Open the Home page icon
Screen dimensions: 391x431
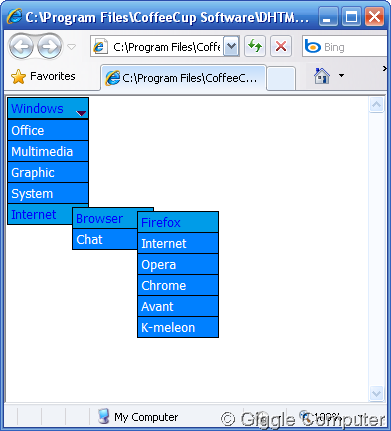[322, 76]
